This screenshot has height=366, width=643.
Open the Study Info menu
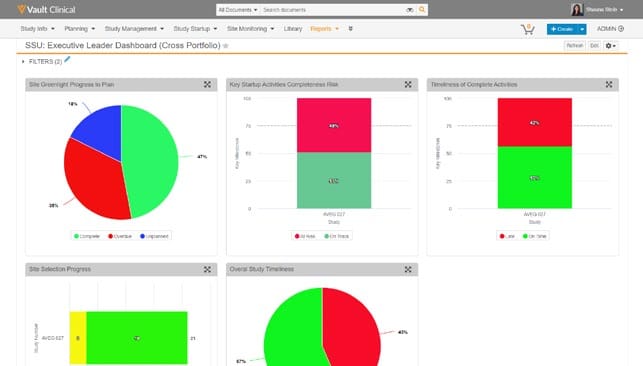37,29
